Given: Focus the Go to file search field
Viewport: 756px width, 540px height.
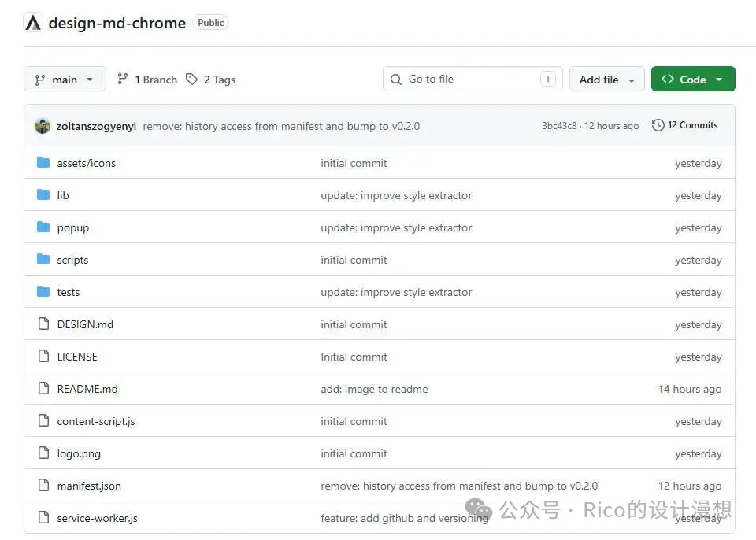Looking at the screenshot, I should [x=472, y=80].
